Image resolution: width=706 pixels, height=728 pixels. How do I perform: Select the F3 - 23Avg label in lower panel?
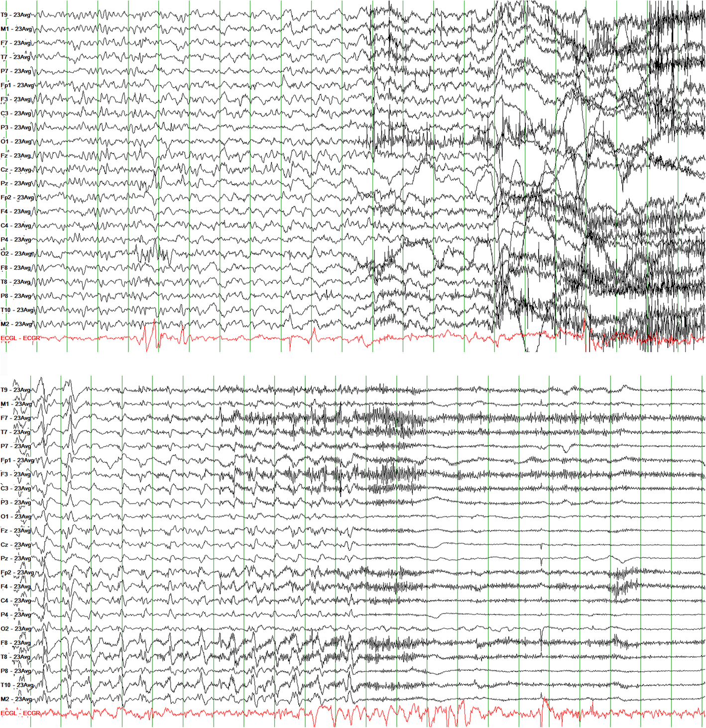pos(15,474)
